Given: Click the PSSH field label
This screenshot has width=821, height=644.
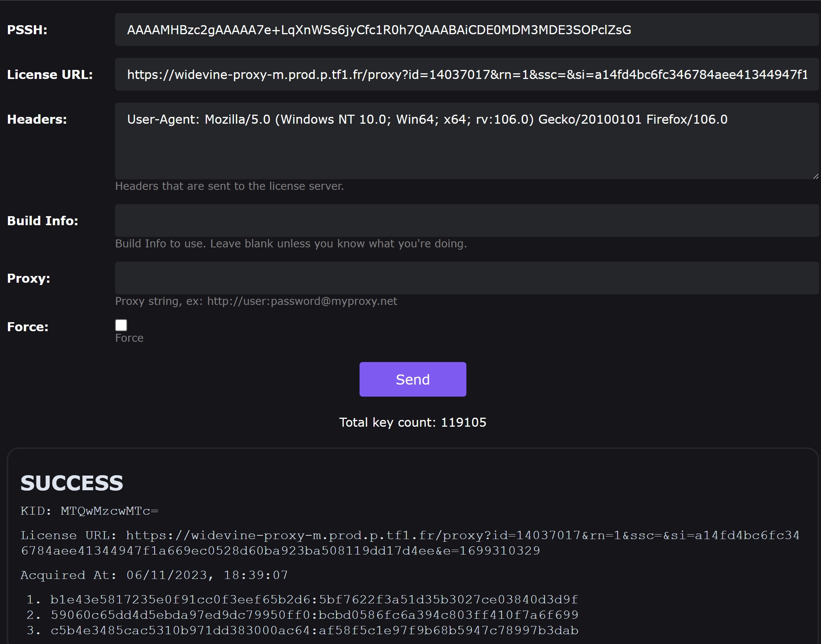Looking at the screenshot, I should pyautogui.click(x=27, y=30).
